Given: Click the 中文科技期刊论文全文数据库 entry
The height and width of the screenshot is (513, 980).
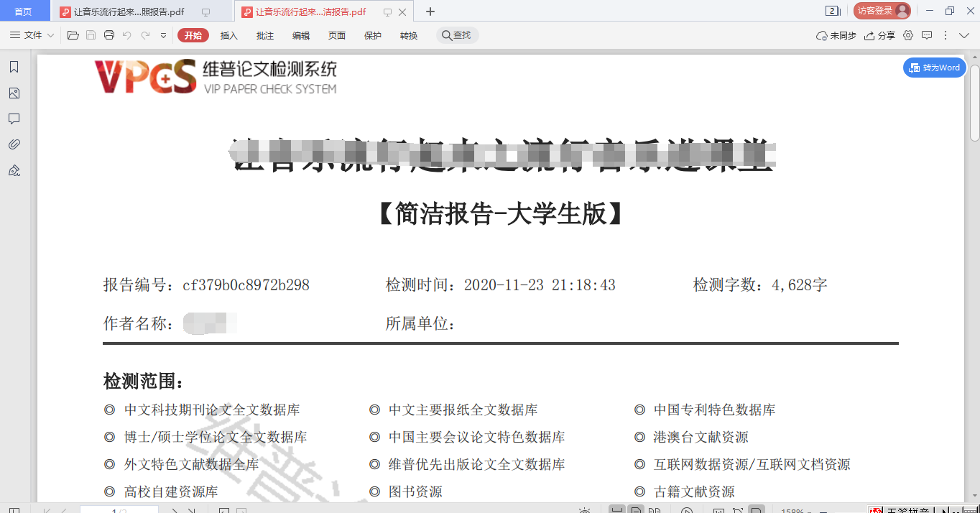Looking at the screenshot, I should pyautogui.click(x=212, y=410).
